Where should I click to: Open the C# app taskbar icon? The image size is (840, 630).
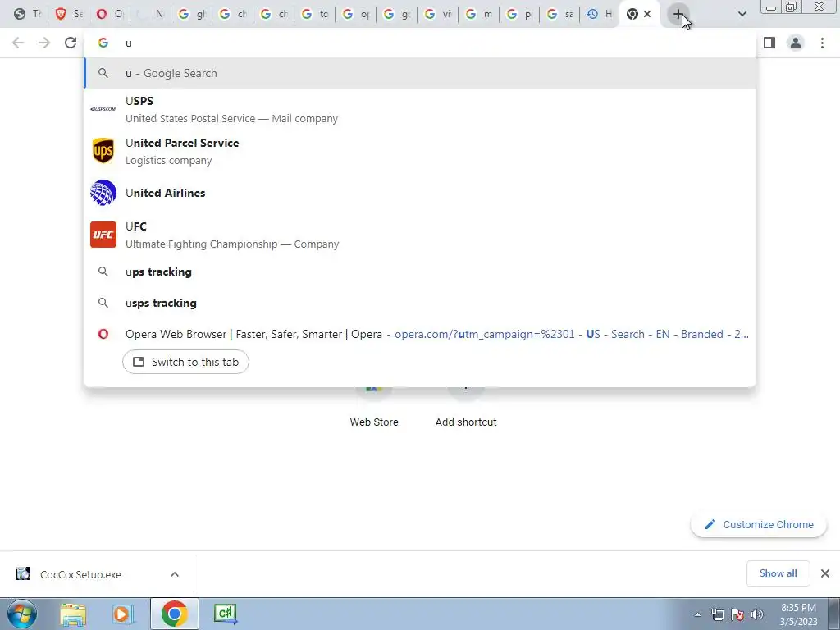coord(225,614)
